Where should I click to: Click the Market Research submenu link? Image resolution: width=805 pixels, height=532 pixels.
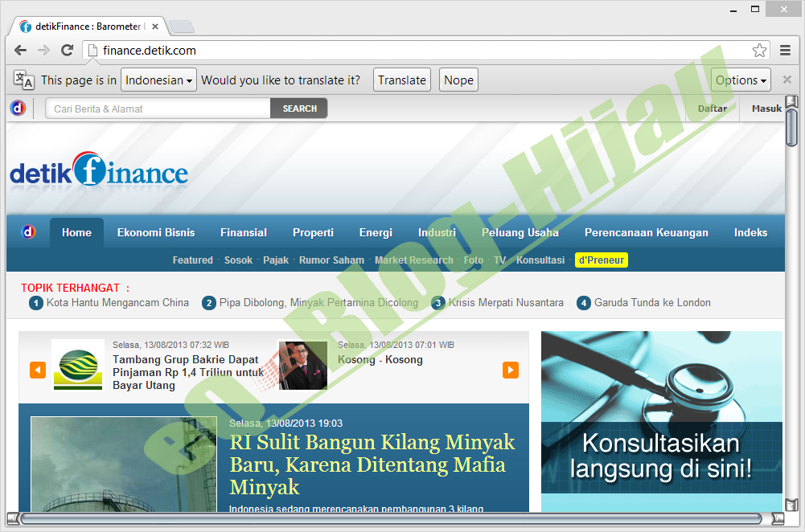(x=414, y=260)
